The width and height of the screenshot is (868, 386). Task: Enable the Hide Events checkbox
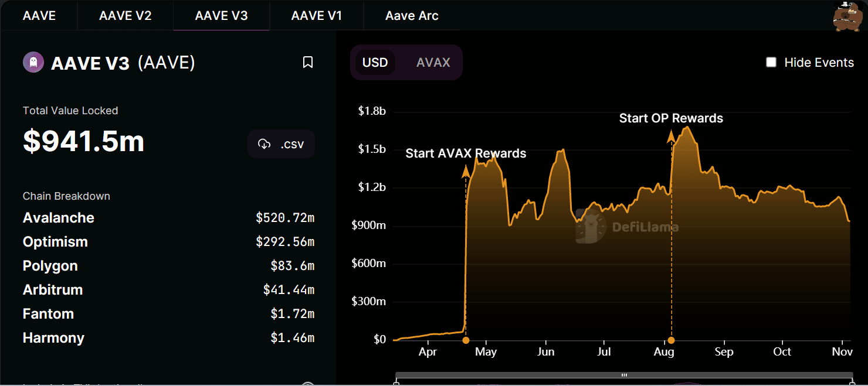771,63
